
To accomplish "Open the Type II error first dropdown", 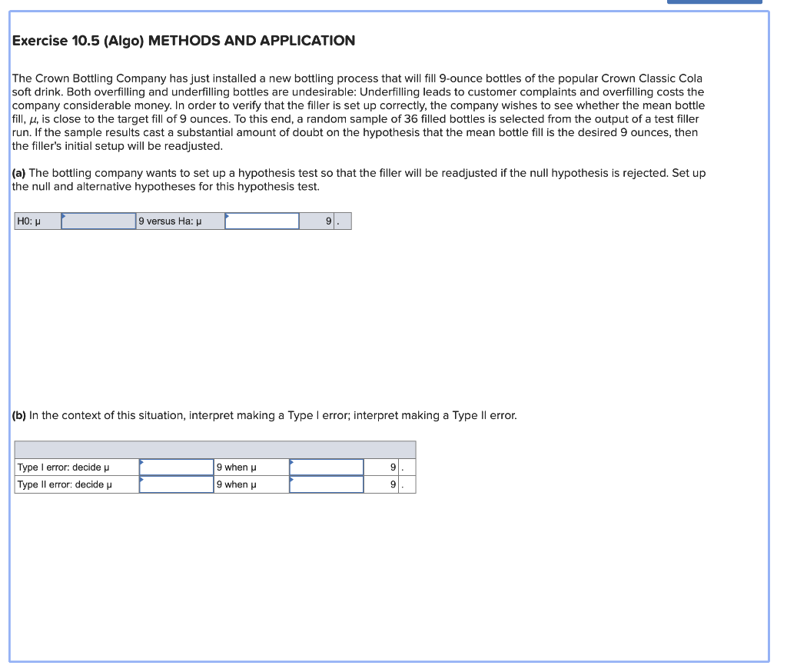I will [x=176, y=484].
